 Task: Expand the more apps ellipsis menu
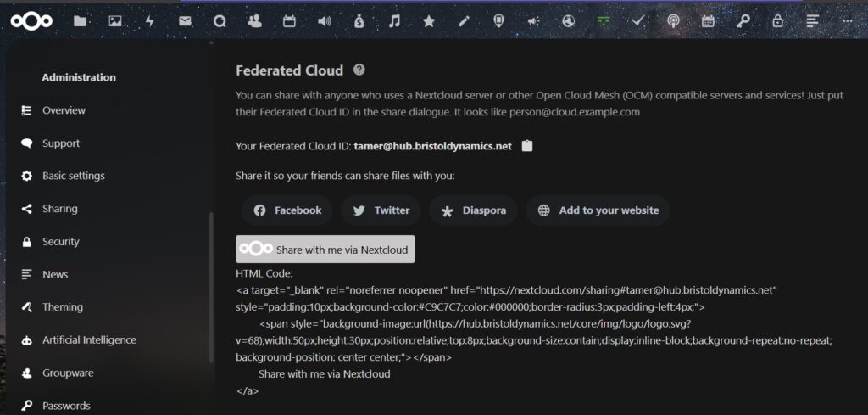point(847,21)
